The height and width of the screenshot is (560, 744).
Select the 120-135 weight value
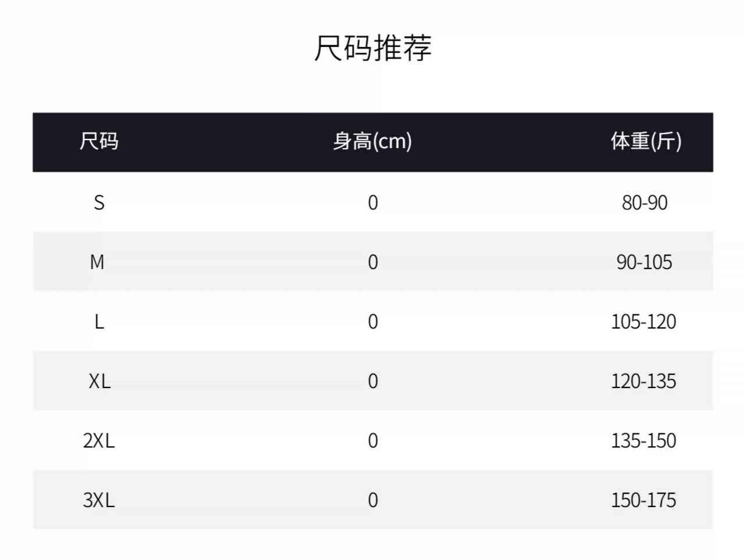point(643,381)
